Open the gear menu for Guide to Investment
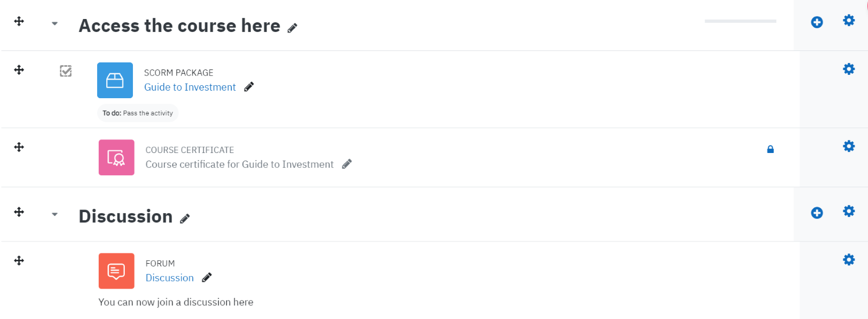This screenshot has height=319, width=868. pyautogui.click(x=849, y=69)
